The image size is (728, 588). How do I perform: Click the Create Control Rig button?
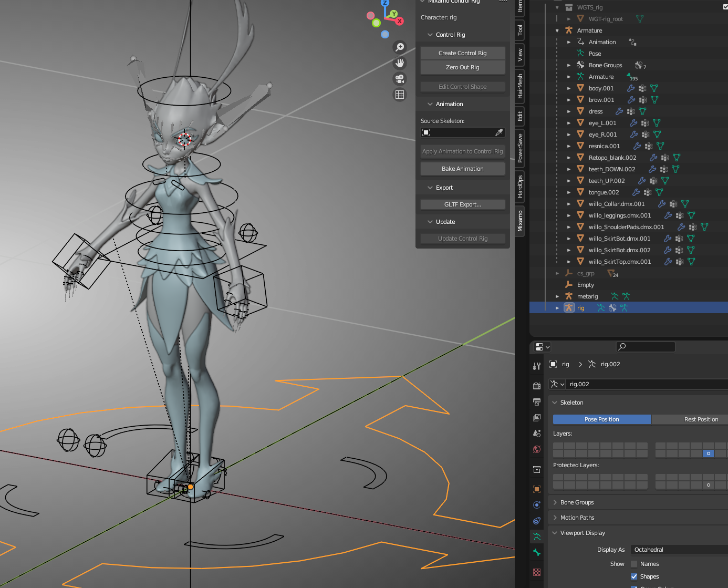coord(462,53)
